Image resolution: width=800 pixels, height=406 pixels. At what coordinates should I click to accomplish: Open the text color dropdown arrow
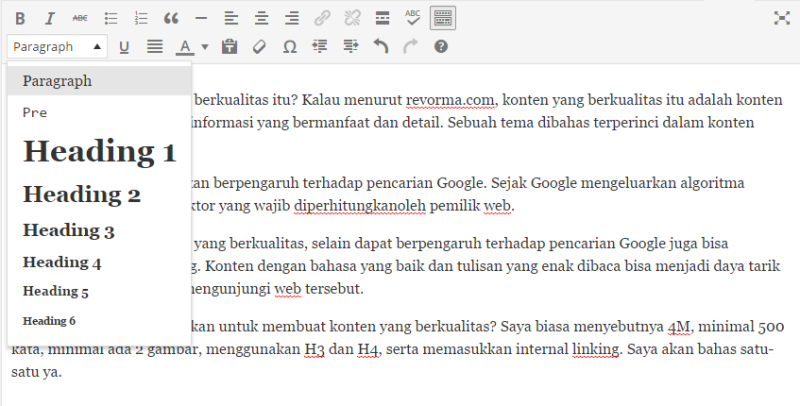tap(205, 47)
